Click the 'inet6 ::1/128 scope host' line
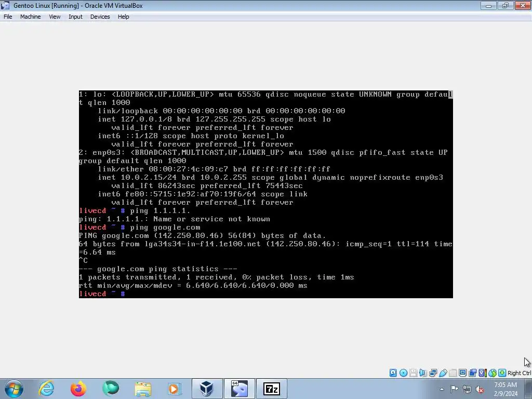532x399 pixels. (x=191, y=136)
